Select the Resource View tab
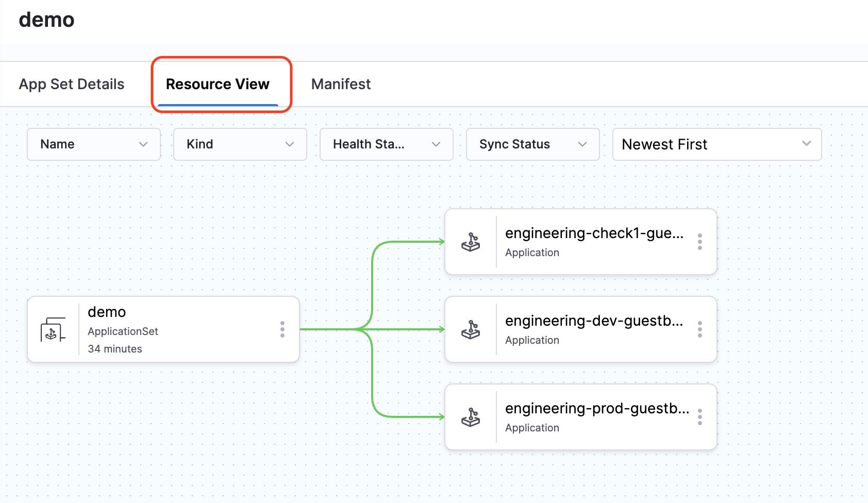Image resolution: width=868 pixels, height=503 pixels. click(x=218, y=84)
